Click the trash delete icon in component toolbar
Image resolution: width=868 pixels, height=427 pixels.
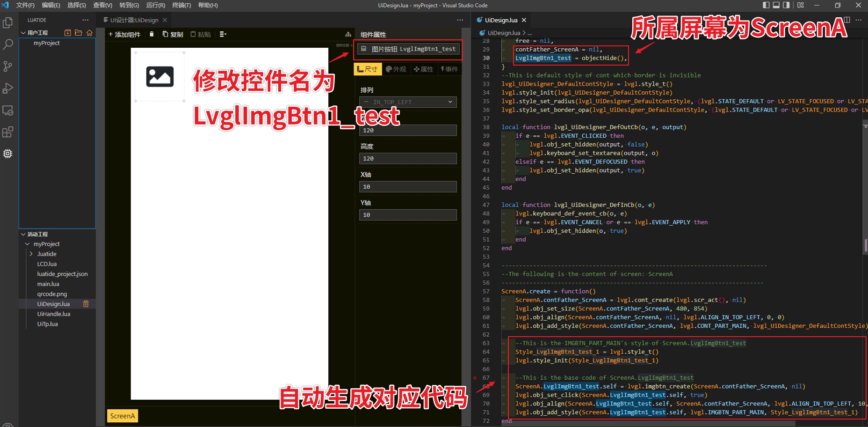pyautogui.click(x=151, y=34)
